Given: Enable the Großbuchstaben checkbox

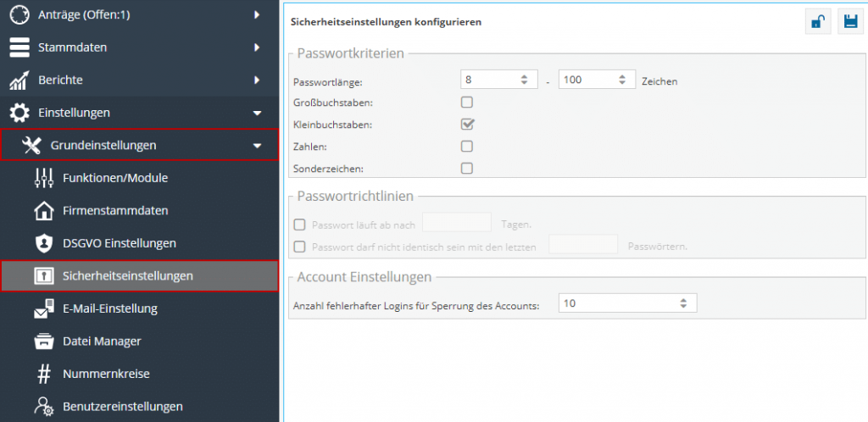Looking at the screenshot, I should coord(467,103).
